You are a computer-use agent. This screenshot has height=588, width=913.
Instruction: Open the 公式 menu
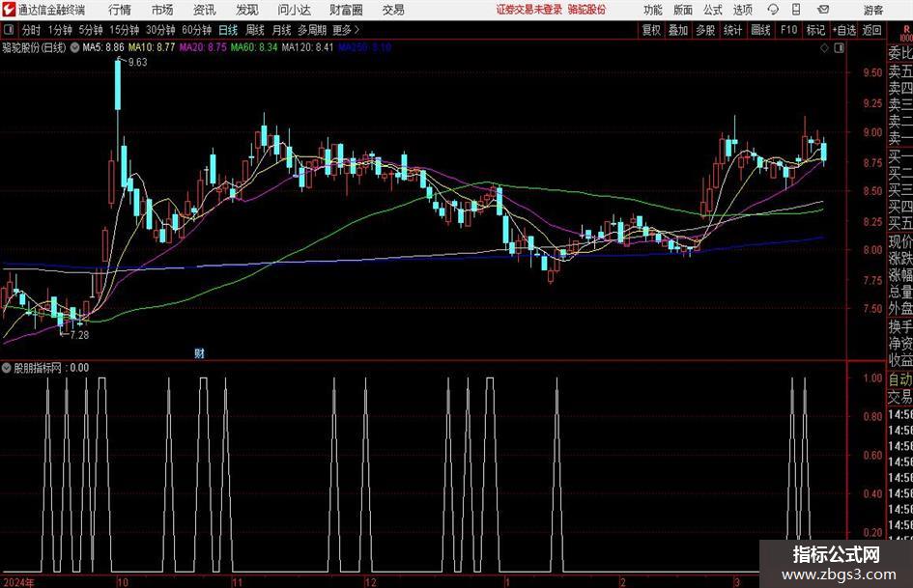tap(713, 10)
